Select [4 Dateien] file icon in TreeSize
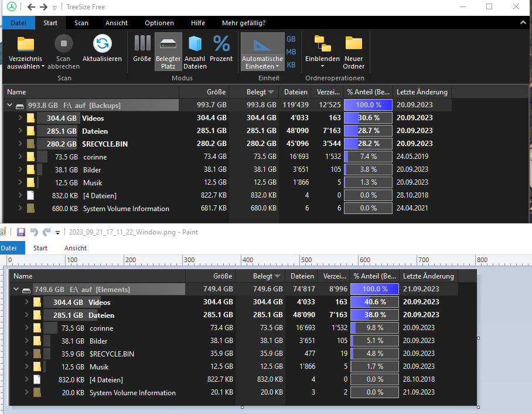532x414 pixels. coord(30,195)
